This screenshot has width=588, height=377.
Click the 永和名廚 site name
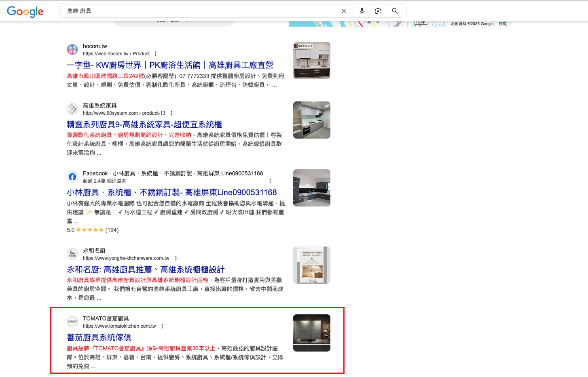[x=94, y=251]
